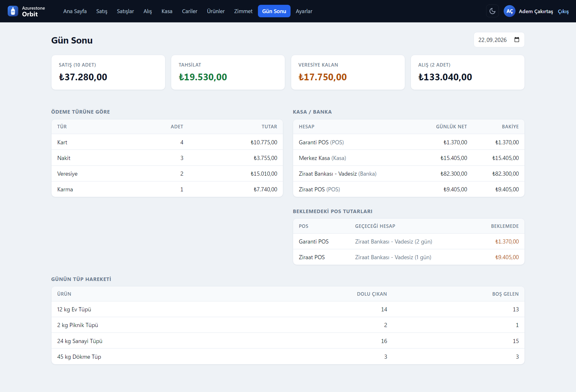The height and width of the screenshot is (392, 576).
Task: Select the Veresiye payment type row
Action: (167, 173)
